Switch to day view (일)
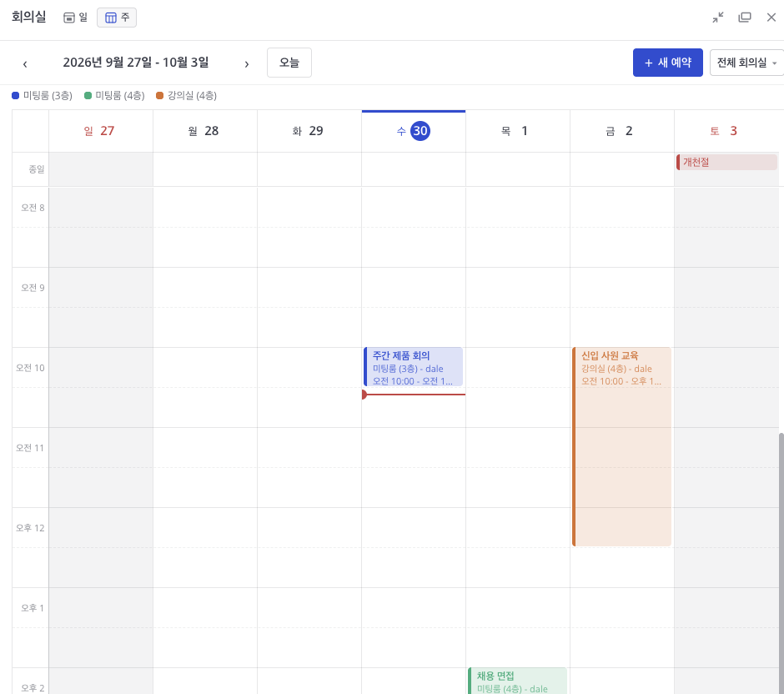This screenshot has height=694, width=784. (76, 18)
